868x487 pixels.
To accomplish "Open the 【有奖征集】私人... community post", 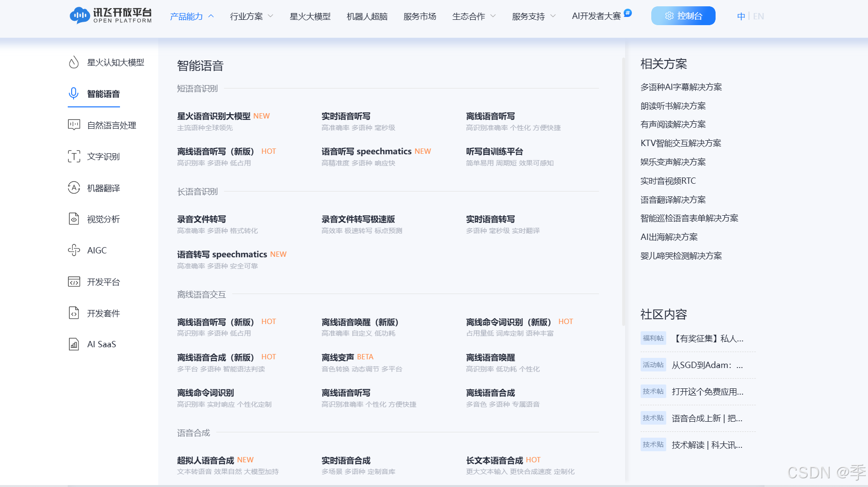I will 708,339.
